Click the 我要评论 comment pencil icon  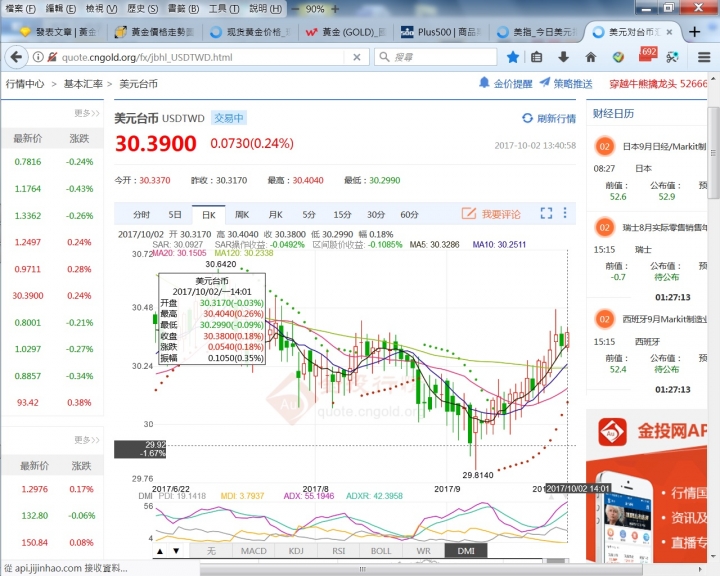[469, 214]
